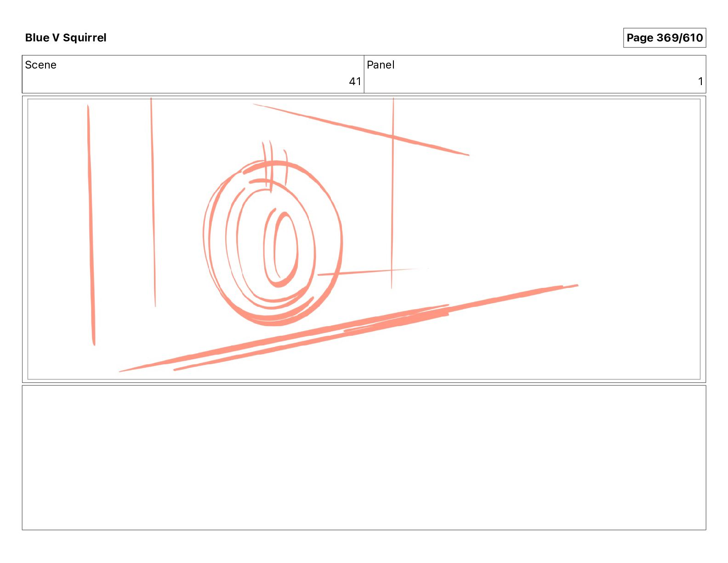Click the 'Scene' field label
Viewport: 728px width, 563px height.
40,65
